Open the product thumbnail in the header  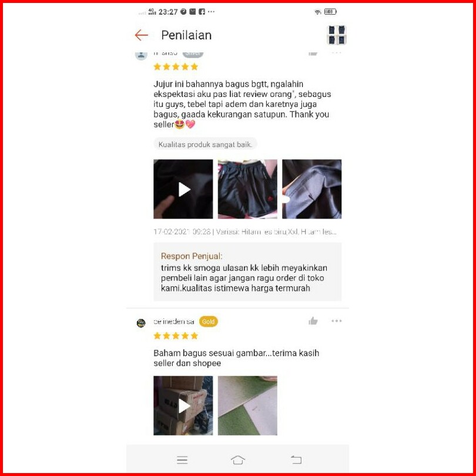click(337, 35)
